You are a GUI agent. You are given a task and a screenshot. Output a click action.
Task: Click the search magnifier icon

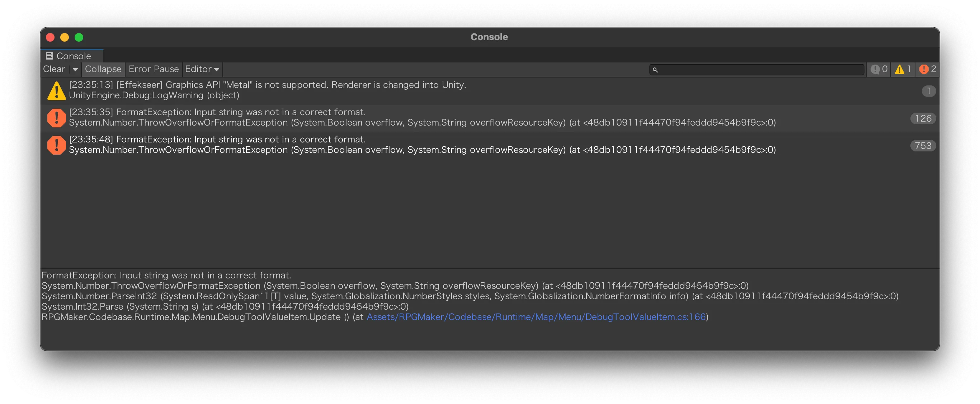tap(655, 70)
